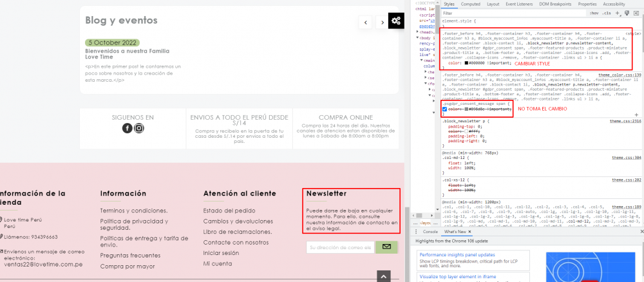This screenshot has height=282, width=644.
Task: Open the settings gears icon on page
Action: [396, 21]
